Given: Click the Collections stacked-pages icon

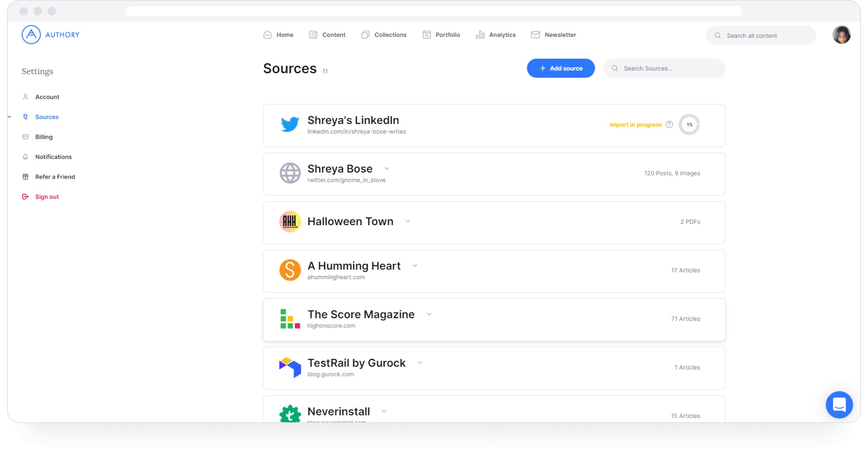Looking at the screenshot, I should tap(365, 35).
